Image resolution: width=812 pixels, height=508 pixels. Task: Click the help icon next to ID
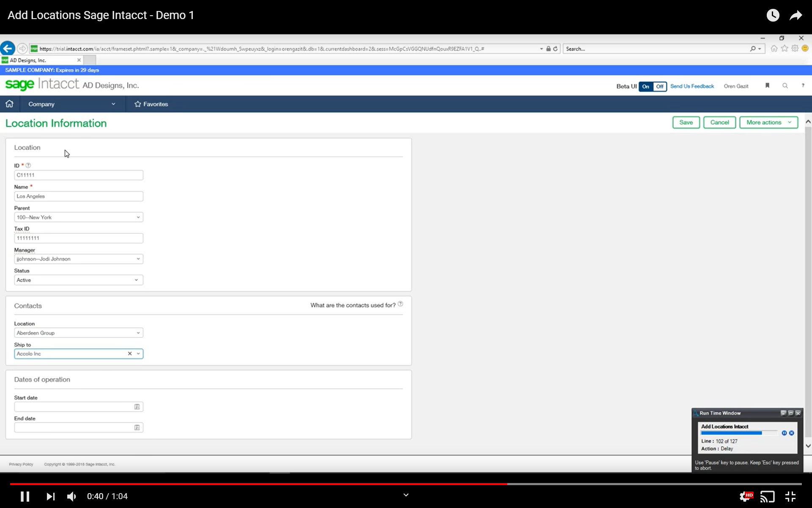(x=28, y=166)
